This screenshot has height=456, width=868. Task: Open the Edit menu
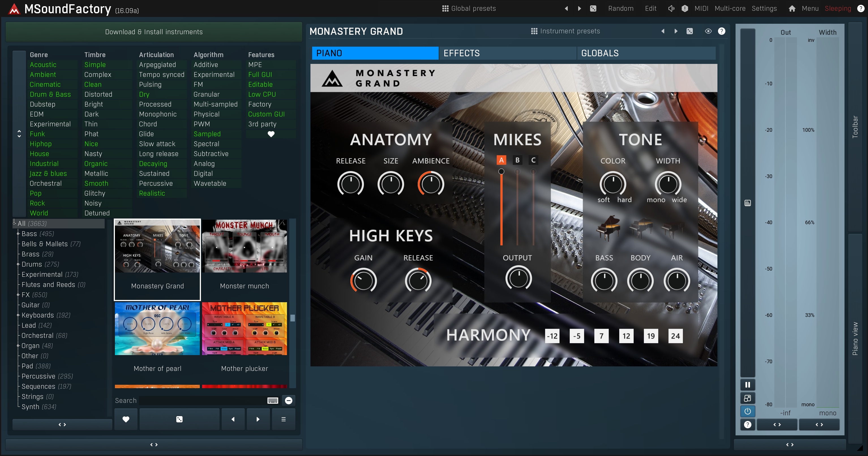coord(650,8)
